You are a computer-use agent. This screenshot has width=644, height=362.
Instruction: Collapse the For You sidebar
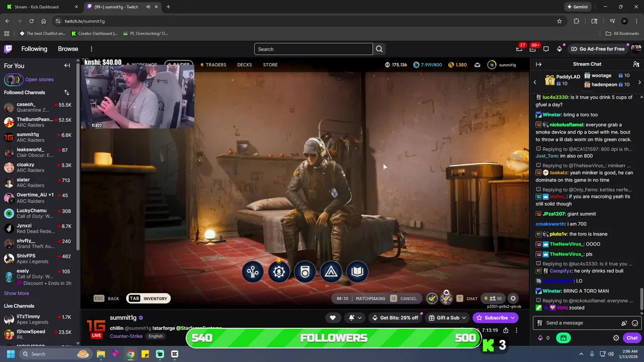click(x=67, y=65)
